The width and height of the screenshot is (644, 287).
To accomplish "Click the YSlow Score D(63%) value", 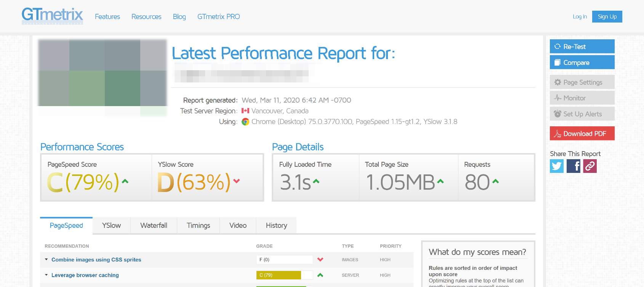I will pyautogui.click(x=194, y=182).
